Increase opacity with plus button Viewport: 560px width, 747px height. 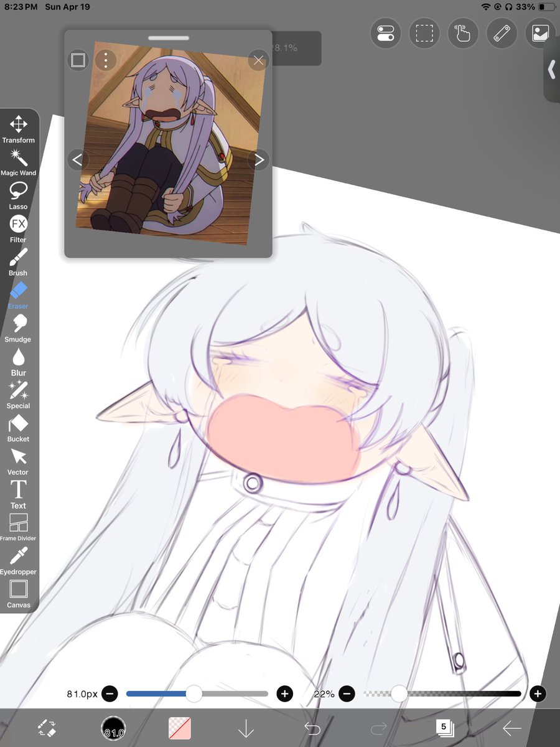click(538, 693)
